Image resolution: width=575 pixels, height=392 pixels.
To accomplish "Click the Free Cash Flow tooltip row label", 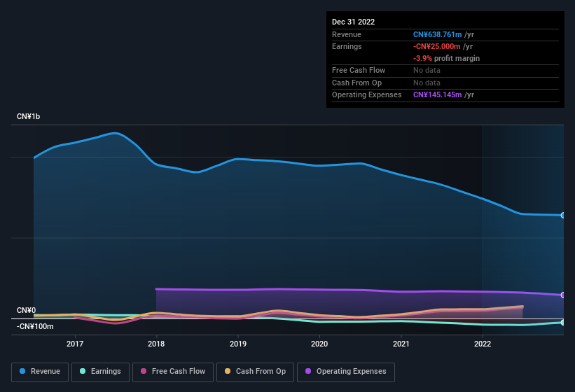I will [359, 70].
